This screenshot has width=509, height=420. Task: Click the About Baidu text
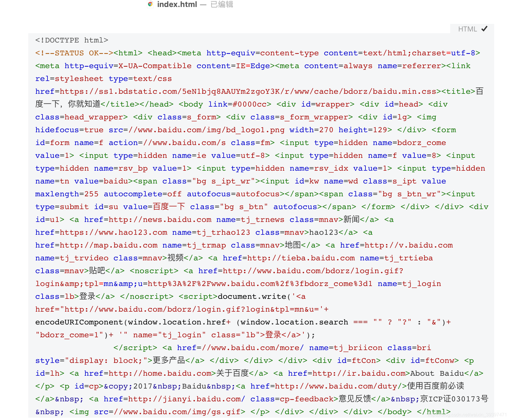pos(437,373)
